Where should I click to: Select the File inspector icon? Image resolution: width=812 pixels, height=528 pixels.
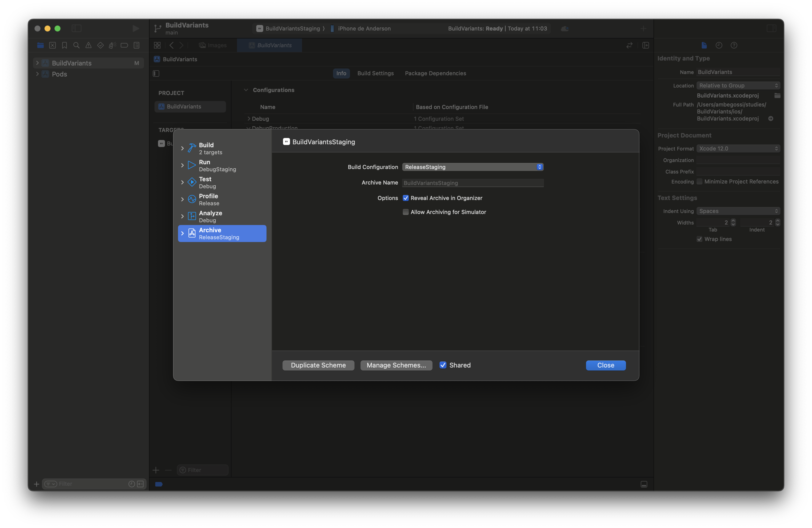[704, 45]
